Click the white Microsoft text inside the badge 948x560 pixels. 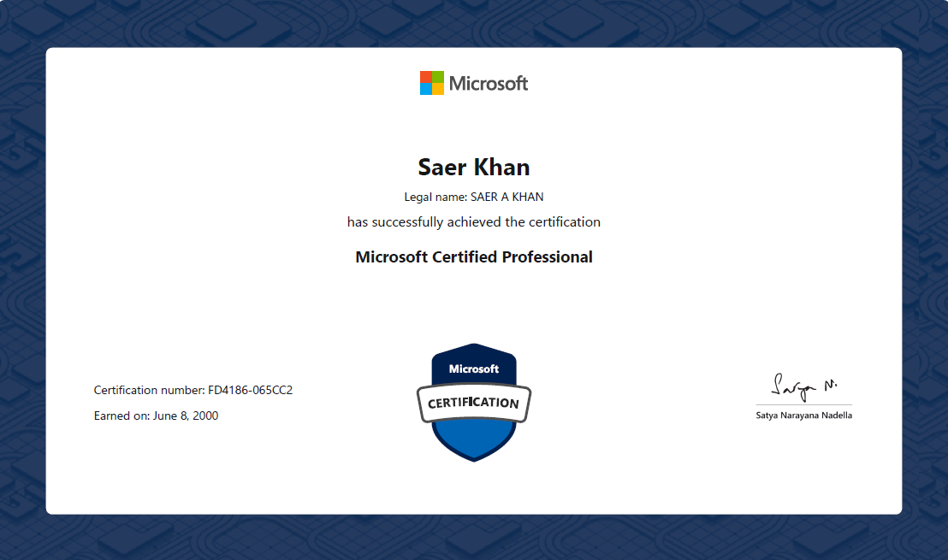click(x=474, y=368)
